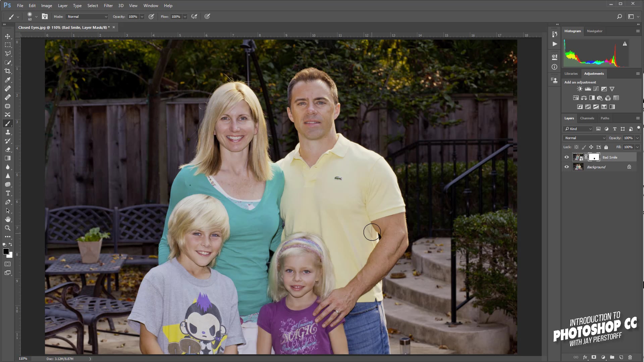Screen dimensions: 644x362
Task: Click the foreground color swatch
Action: (6, 251)
